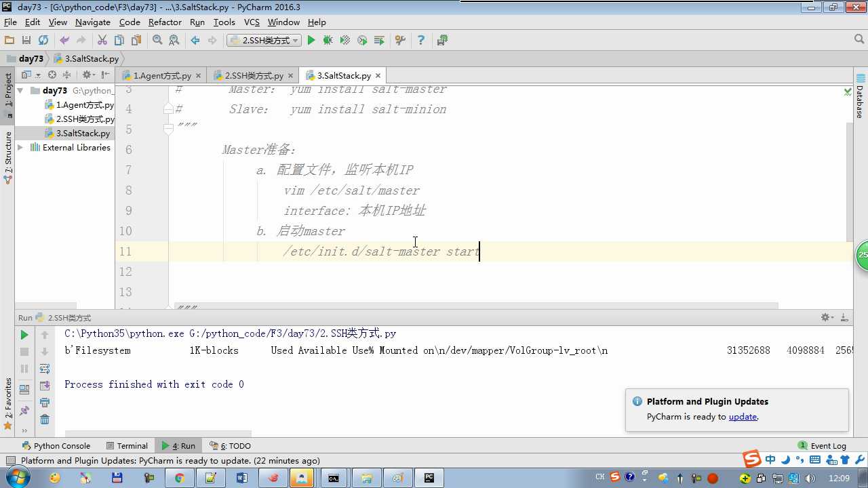Click the Chrome icon in Windows taskbar
Viewport: 868px width, 488px height.
pos(179,478)
